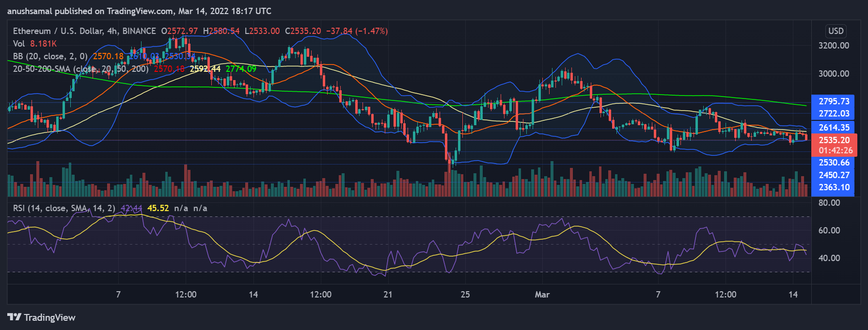Open the USD currency selector
This screenshot has height=330, width=868.
coord(836,31)
